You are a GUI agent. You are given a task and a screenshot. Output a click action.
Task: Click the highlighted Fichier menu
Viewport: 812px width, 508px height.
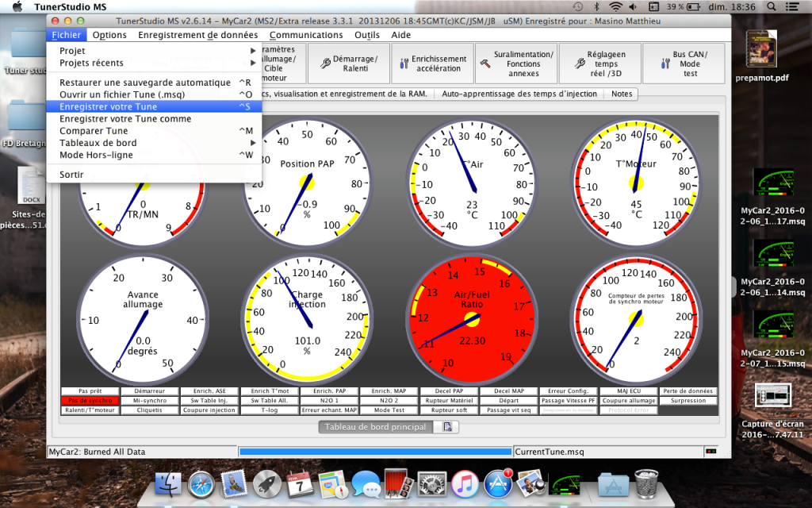coord(67,35)
